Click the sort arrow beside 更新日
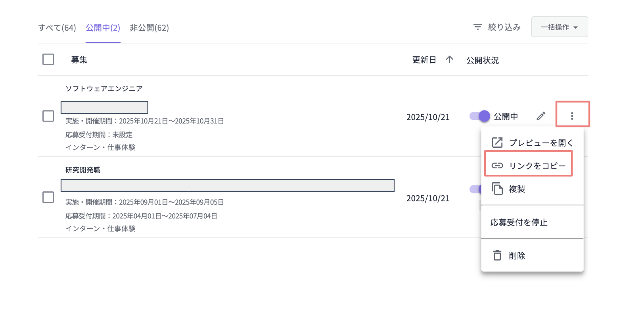Viewport: 644px width, 328px height. (449, 60)
